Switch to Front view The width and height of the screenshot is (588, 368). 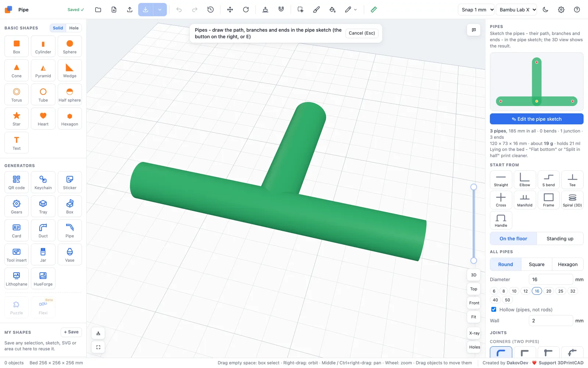click(474, 303)
